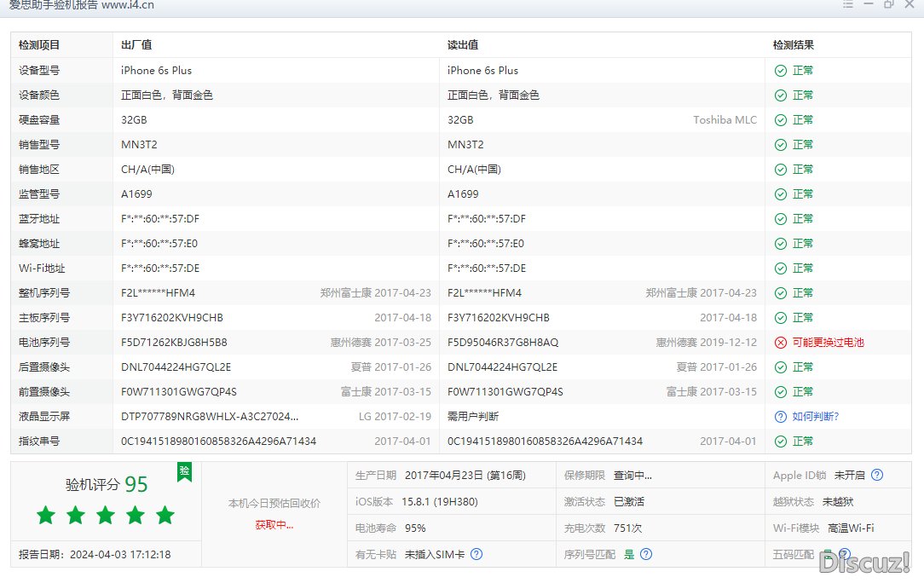Click factory serial F2L******HFM4
The image size is (924, 583).
point(158,293)
